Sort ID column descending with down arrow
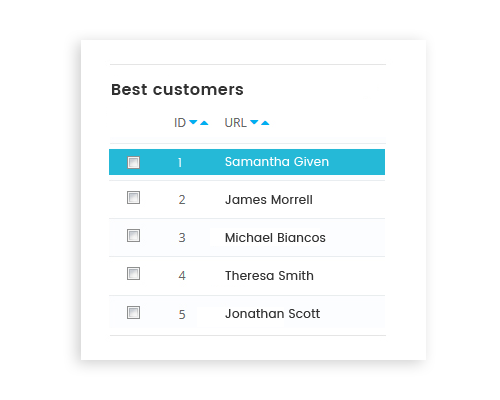The image size is (500, 400). point(193,122)
